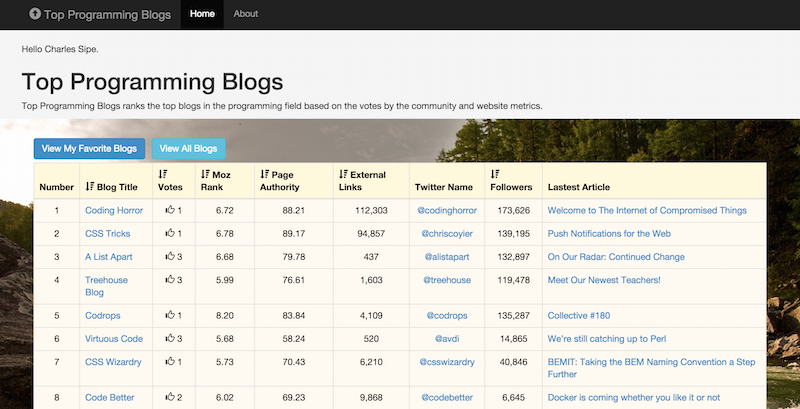Sort by Page Authority sort icon

[x=265, y=174]
